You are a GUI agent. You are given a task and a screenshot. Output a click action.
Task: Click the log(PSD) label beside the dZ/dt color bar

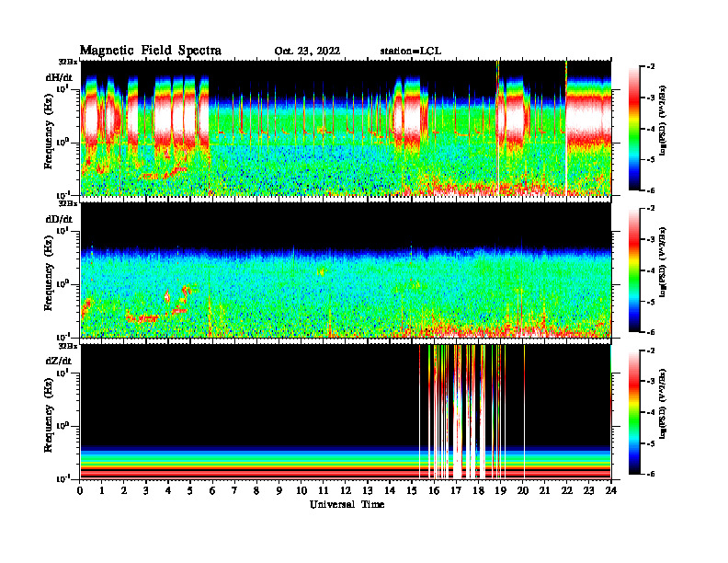tap(662, 404)
